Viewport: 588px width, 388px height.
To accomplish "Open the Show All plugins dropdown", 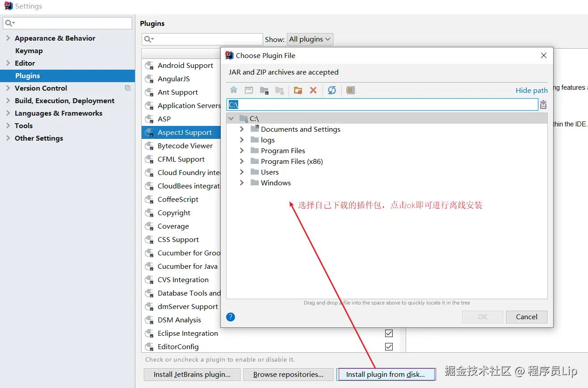I will coord(310,39).
